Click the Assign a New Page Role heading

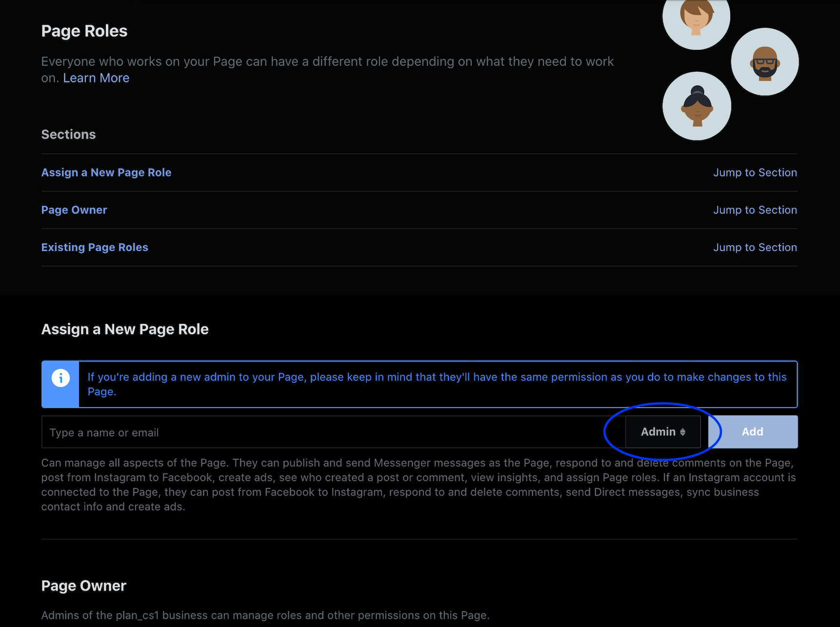coord(125,330)
